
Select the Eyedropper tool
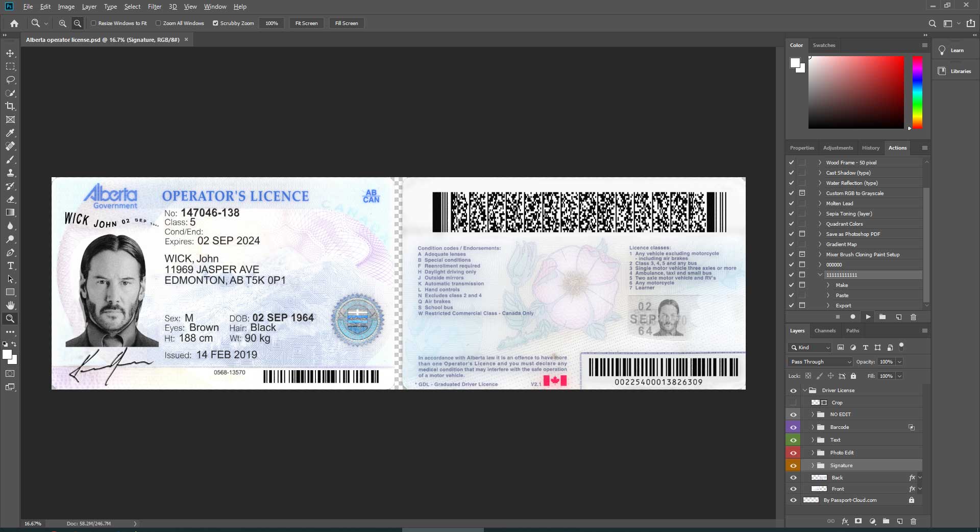pyautogui.click(x=10, y=133)
